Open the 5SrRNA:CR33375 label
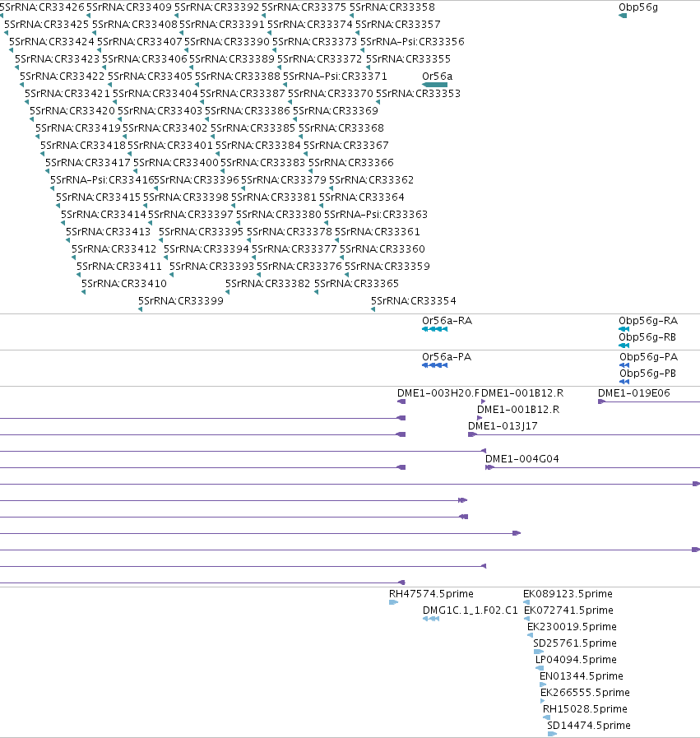 pyautogui.click(x=304, y=7)
